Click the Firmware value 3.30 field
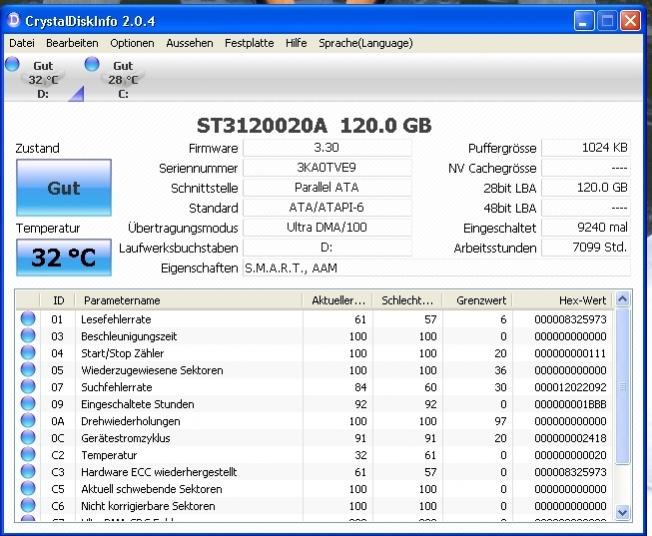 point(327,148)
